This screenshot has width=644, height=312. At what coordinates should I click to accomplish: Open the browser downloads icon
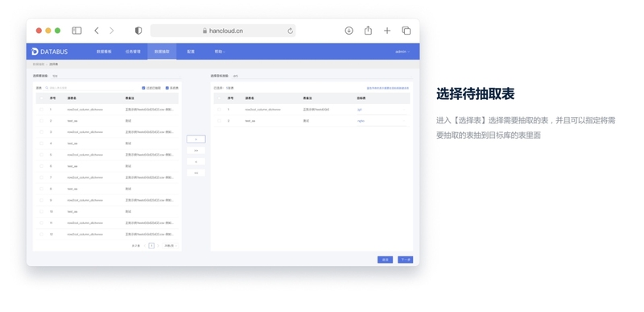point(349,31)
